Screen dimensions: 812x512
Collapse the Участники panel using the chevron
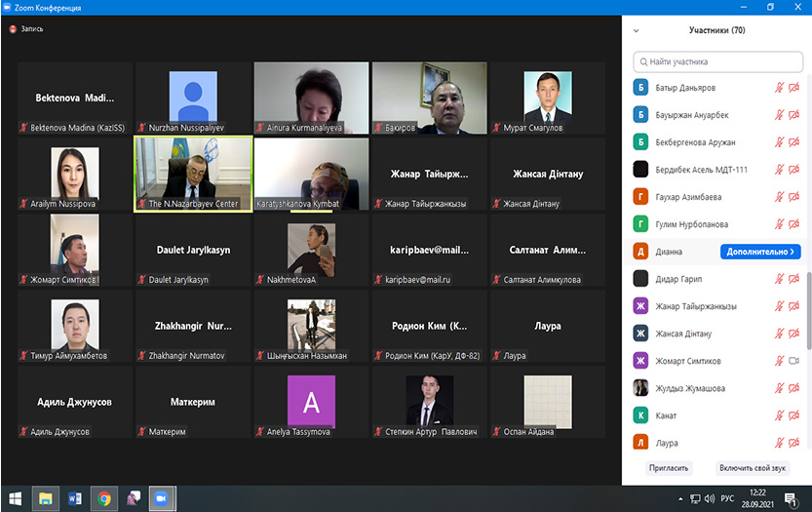(637, 30)
